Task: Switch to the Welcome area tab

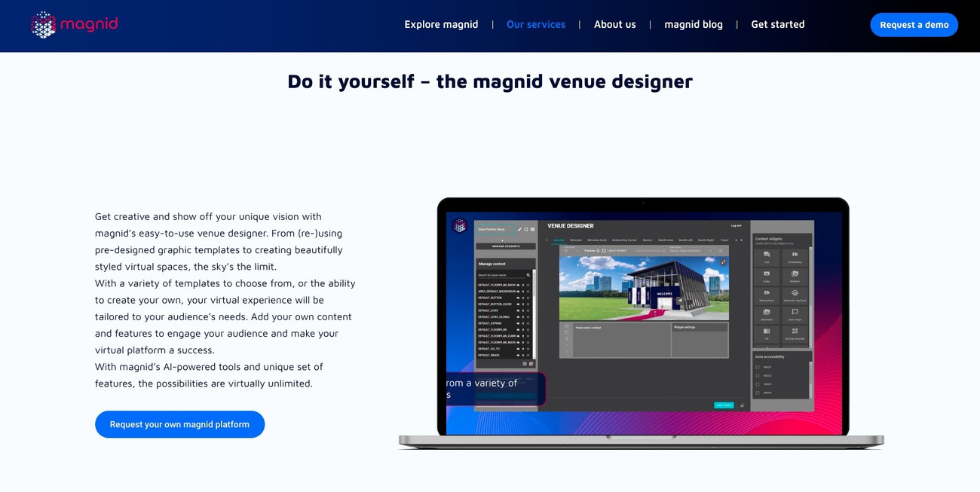Action: (x=576, y=240)
